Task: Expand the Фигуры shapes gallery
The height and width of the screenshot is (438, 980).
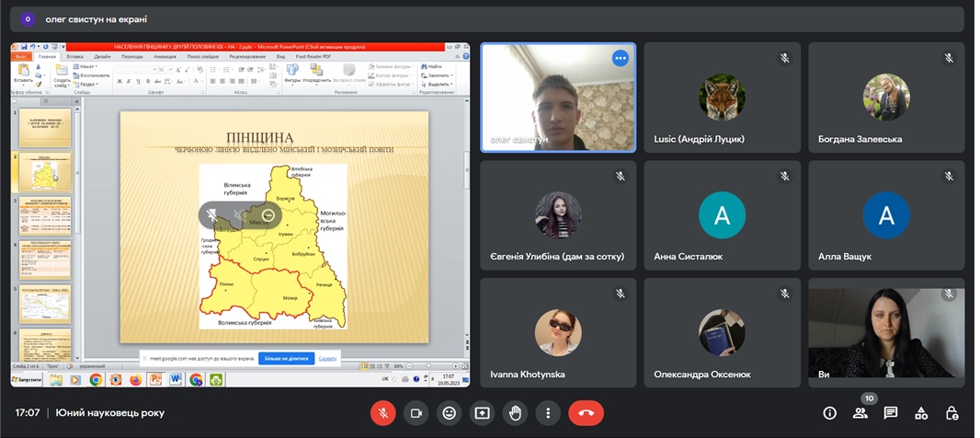Action: pyautogui.click(x=292, y=74)
